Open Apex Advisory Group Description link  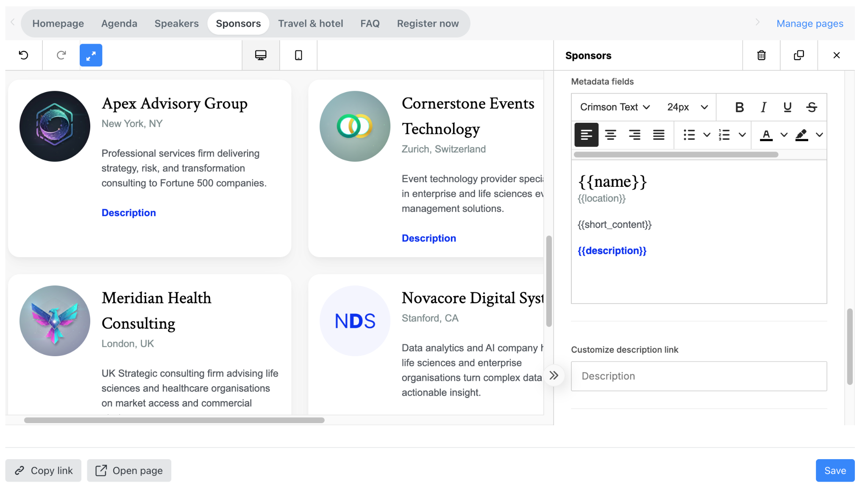point(129,213)
